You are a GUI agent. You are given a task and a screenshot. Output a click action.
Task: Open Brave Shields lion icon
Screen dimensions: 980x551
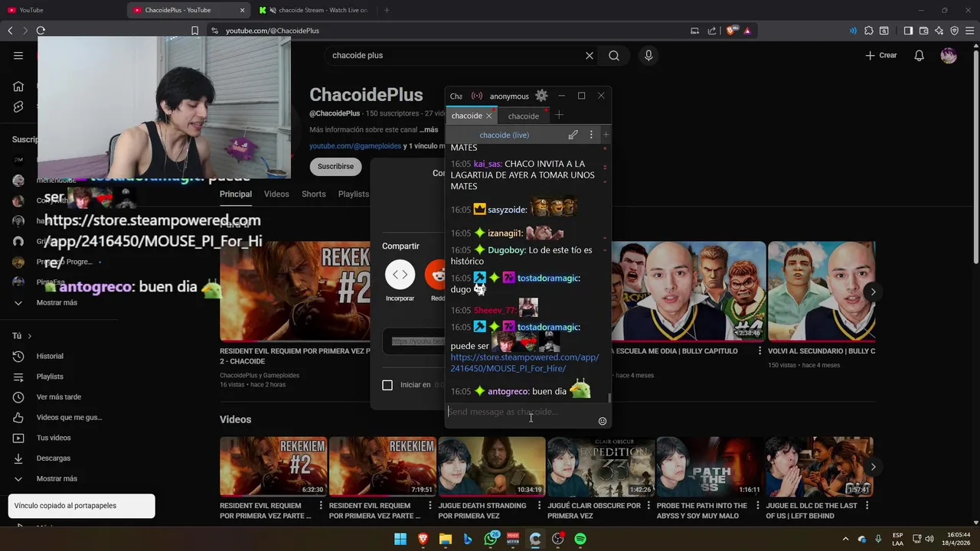click(730, 31)
